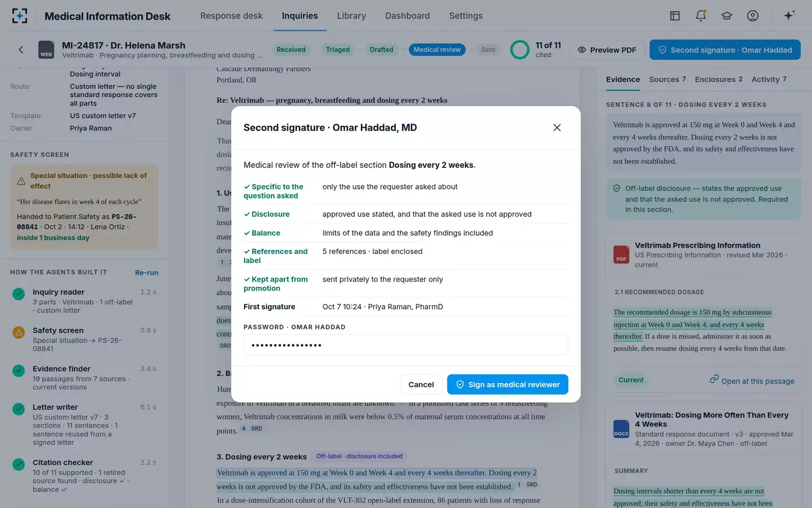
Task: Open the AI sparkle assistant icon
Action: [789, 16]
